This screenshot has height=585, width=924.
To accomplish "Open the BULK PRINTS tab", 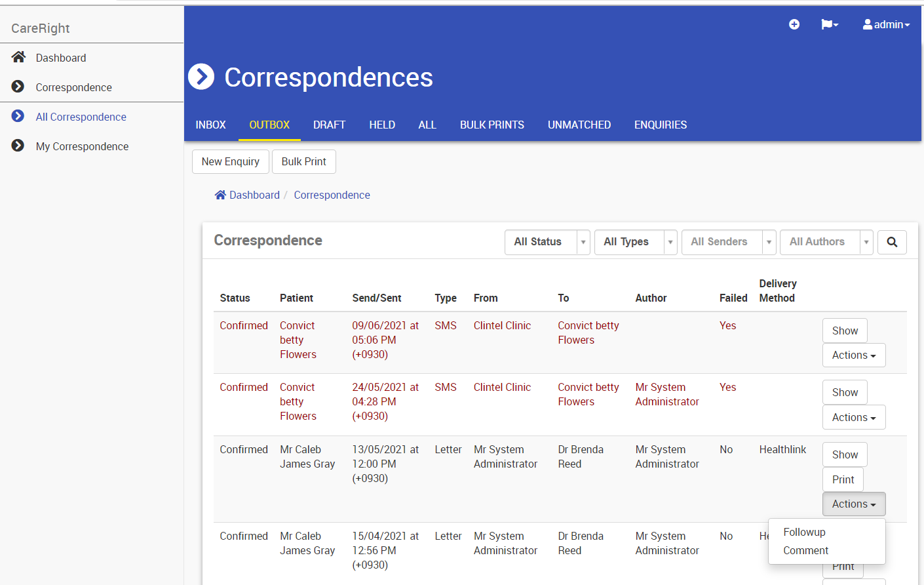I will tap(492, 125).
